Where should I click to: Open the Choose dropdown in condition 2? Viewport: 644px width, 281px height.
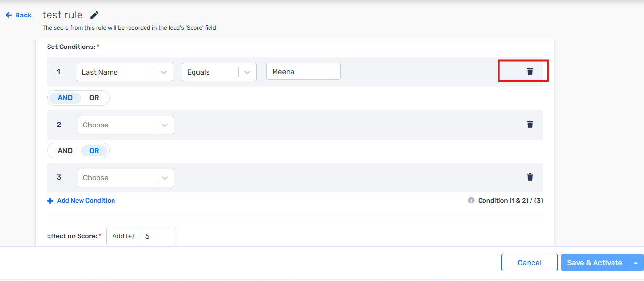(x=126, y=125)
